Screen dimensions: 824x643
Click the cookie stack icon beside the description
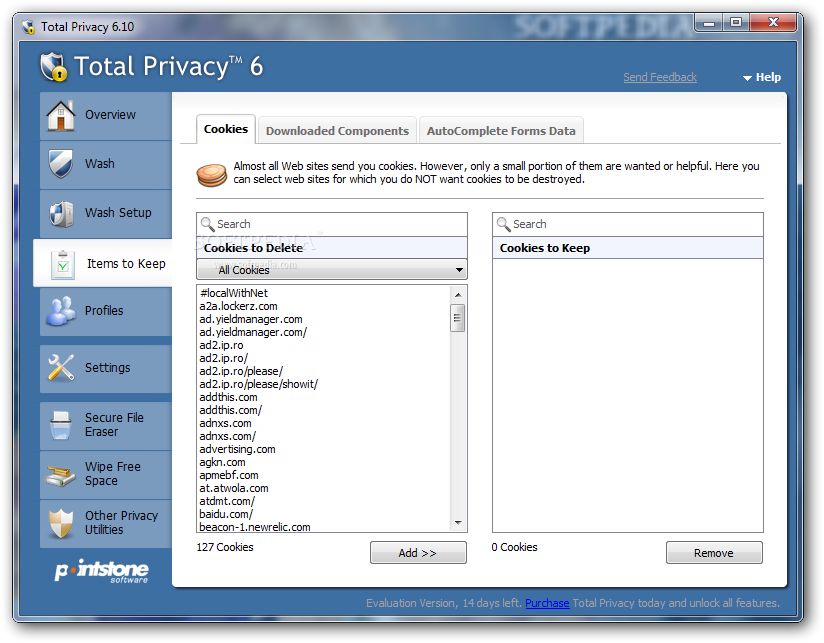coord(212,175)
